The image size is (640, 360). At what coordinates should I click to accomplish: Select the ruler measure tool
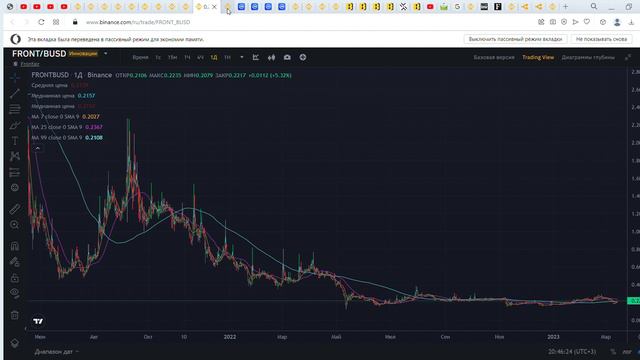[15, 209]
